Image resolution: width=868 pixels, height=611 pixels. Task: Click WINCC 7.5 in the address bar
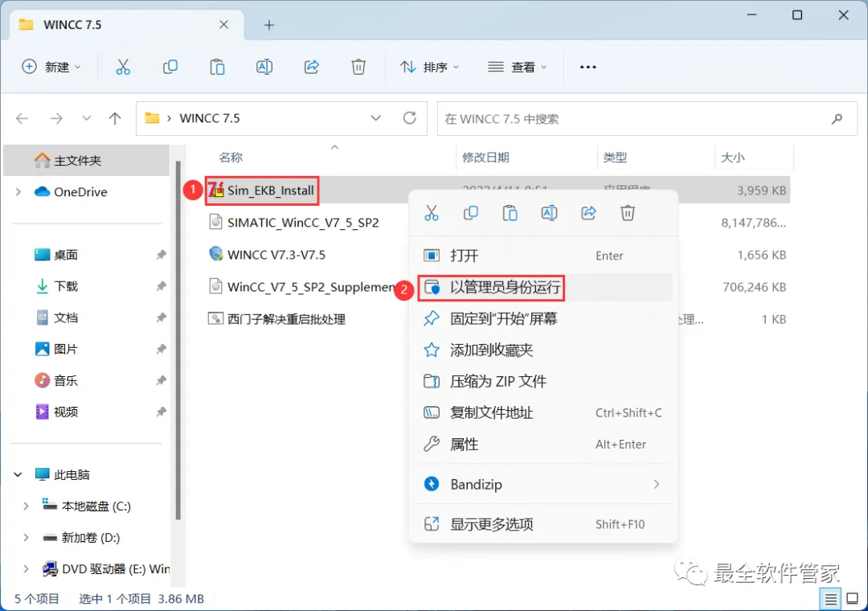209,118
